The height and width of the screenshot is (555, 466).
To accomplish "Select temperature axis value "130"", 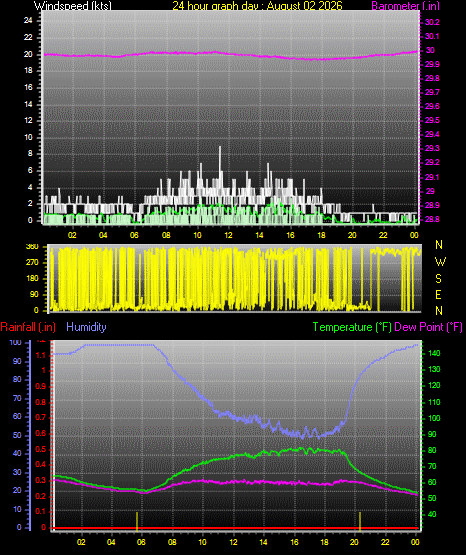I will (x=434, y=370).
